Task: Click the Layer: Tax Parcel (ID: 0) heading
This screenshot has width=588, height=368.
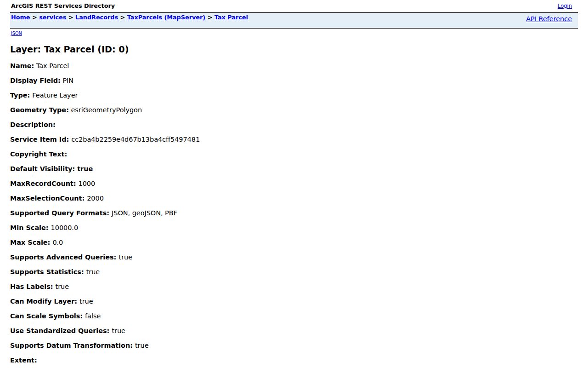Action: 69,49
